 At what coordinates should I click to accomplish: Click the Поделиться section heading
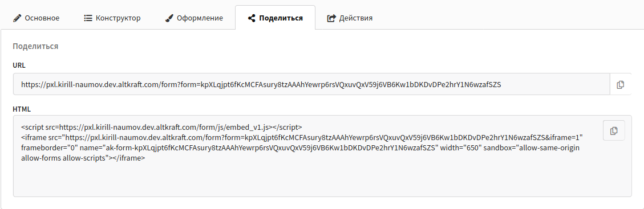click(x=35, y=46)
